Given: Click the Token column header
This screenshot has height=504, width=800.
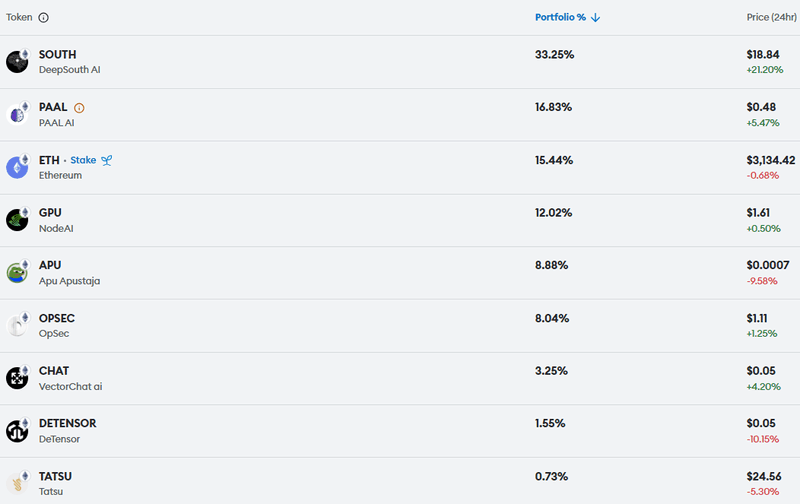Looking at the screenshot, I should pyautogui.click(x=19, y=17).
